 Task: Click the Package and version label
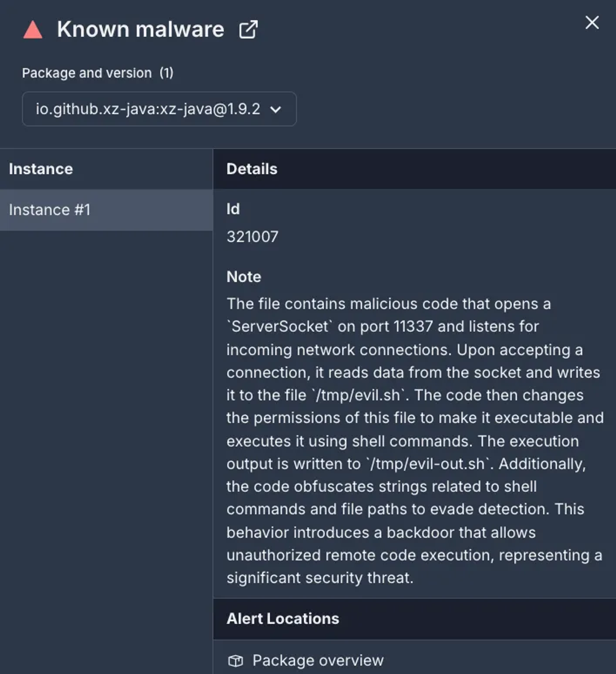[x=87, y=73]
